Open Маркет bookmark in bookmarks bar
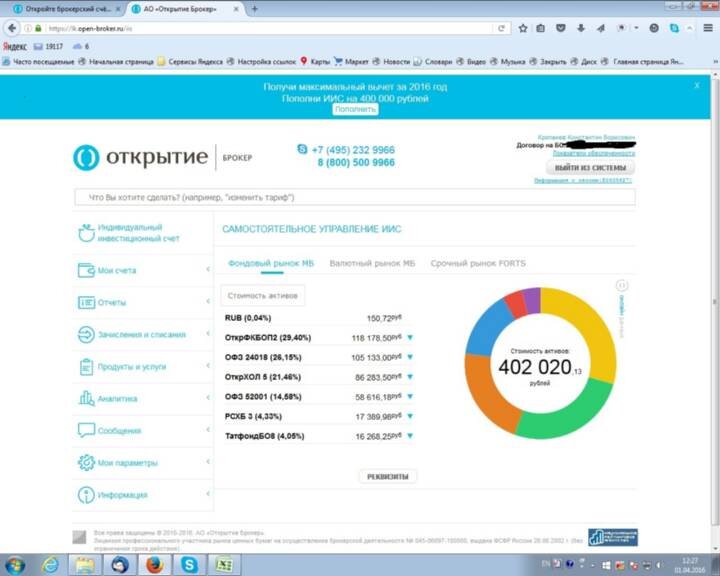The height and width of the screenshot is (576, 720). pyautogui.click(x=351, y=62)
